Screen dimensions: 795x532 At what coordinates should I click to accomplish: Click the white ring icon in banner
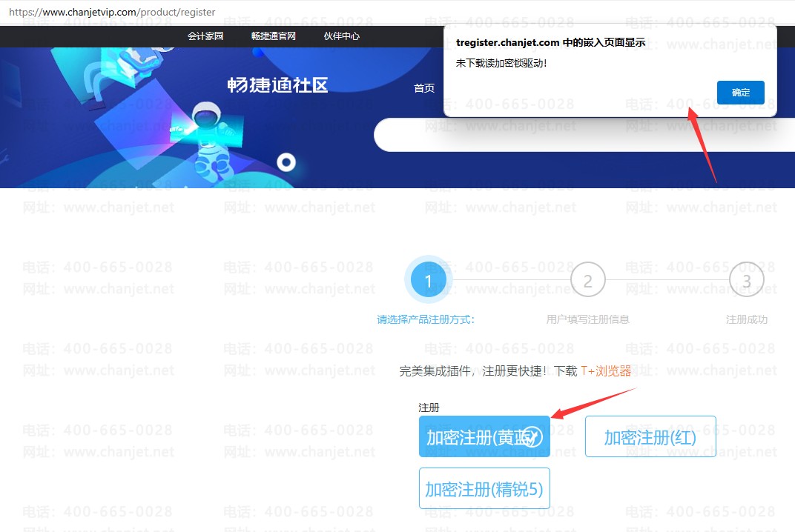click(x=286, y=162)
